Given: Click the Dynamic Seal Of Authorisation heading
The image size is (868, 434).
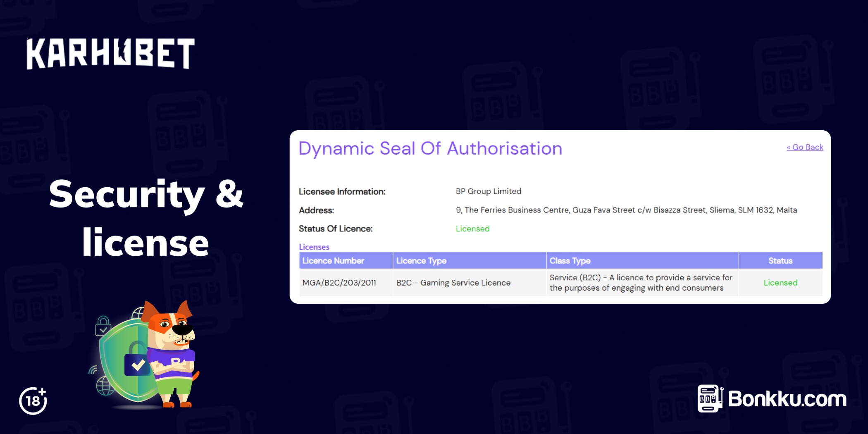Looking at the screenshot, I should (430, 148).
